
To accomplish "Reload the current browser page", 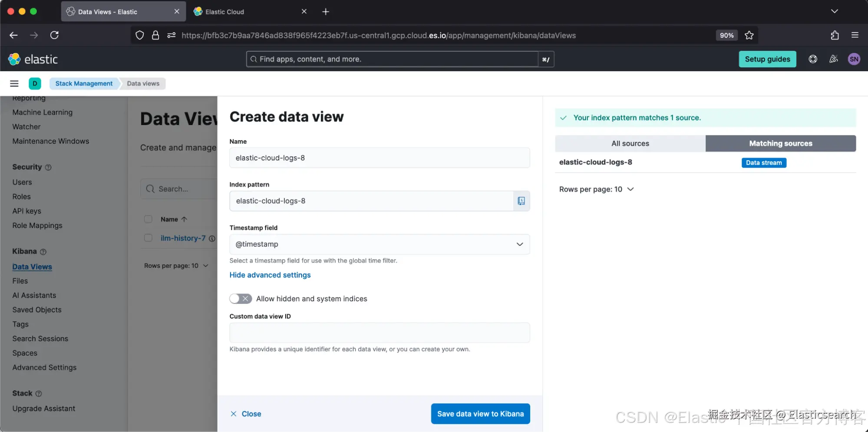I will coord(54,35).
